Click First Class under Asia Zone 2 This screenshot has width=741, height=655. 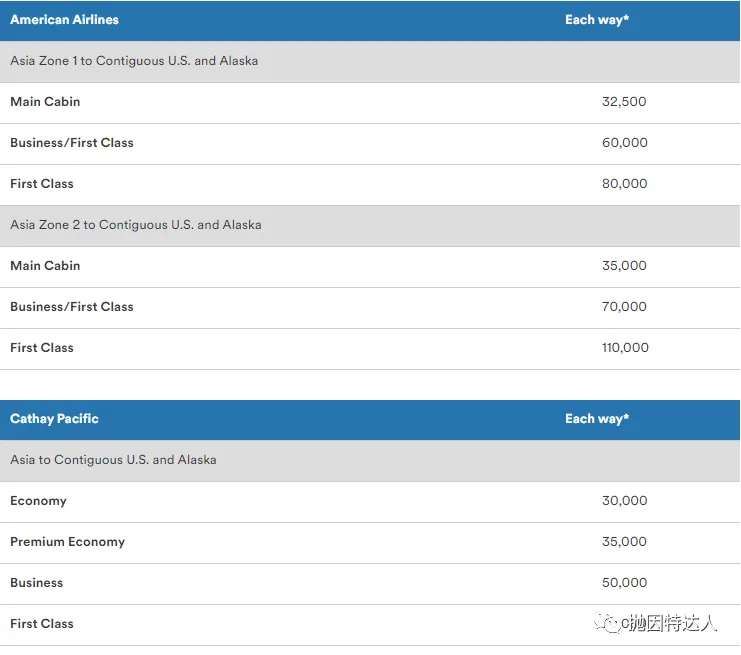click(42, 348)
